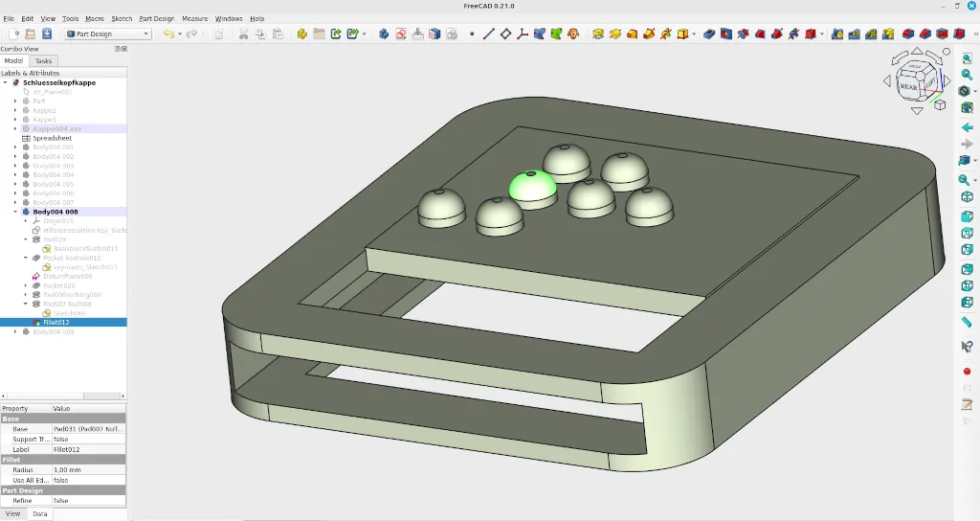
Task: Save the current document
Action: [x=47, y=34]
